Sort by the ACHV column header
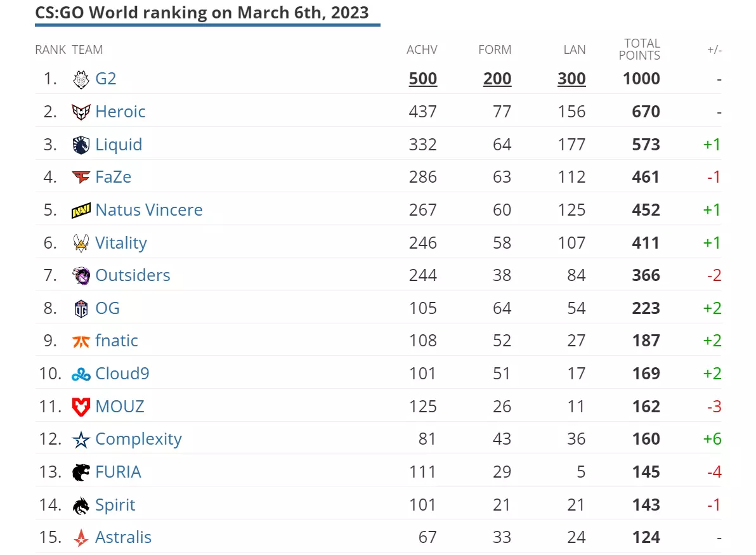 tap(422, 49)
